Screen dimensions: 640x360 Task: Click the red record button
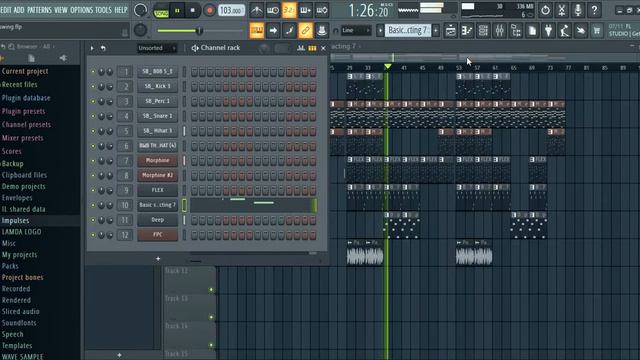(x=209, y=10)
